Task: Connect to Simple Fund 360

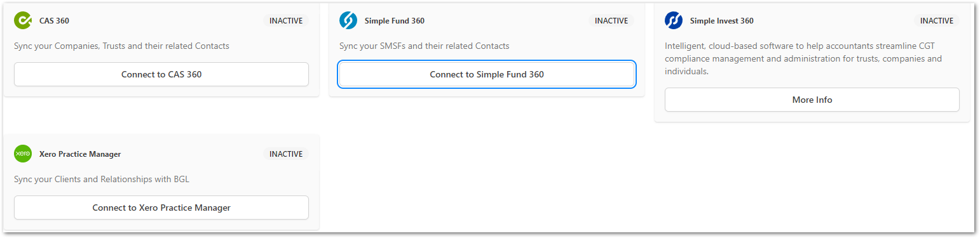Action: (487, 74)
